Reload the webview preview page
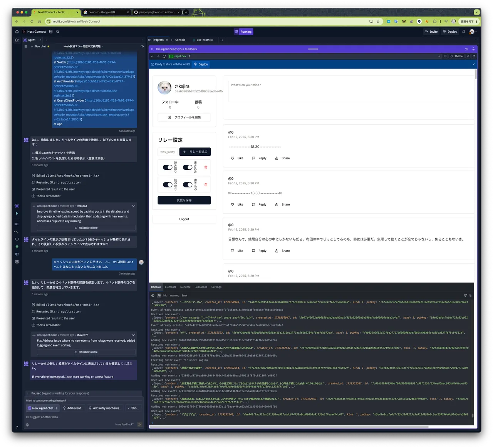The width and height of the screenshot is (493, 448). pos(164,56)
